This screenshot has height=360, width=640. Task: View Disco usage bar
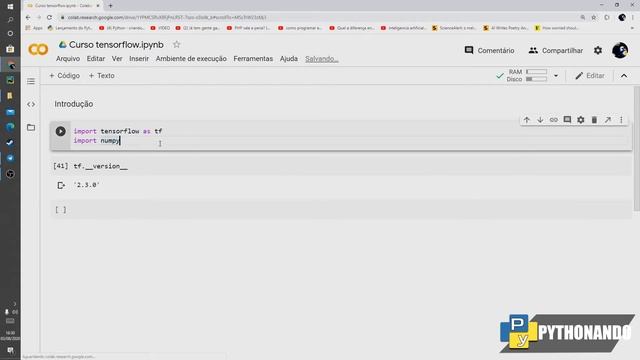[536, 79]
